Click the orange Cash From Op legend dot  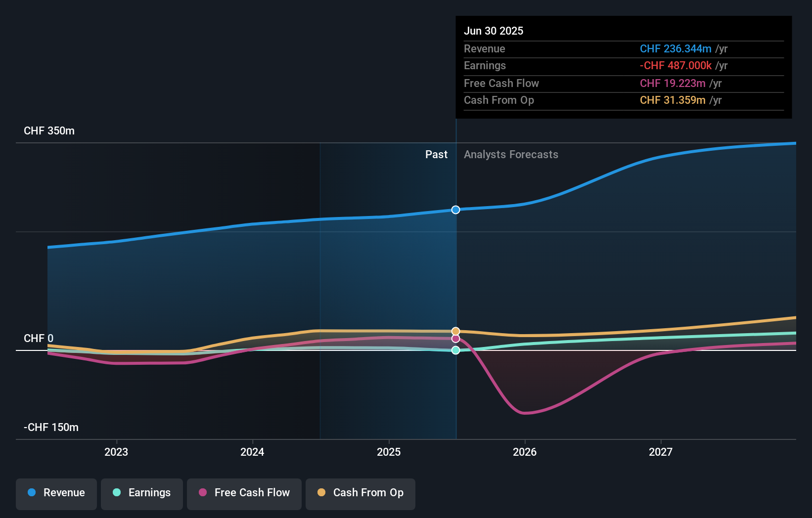(321, 492)
